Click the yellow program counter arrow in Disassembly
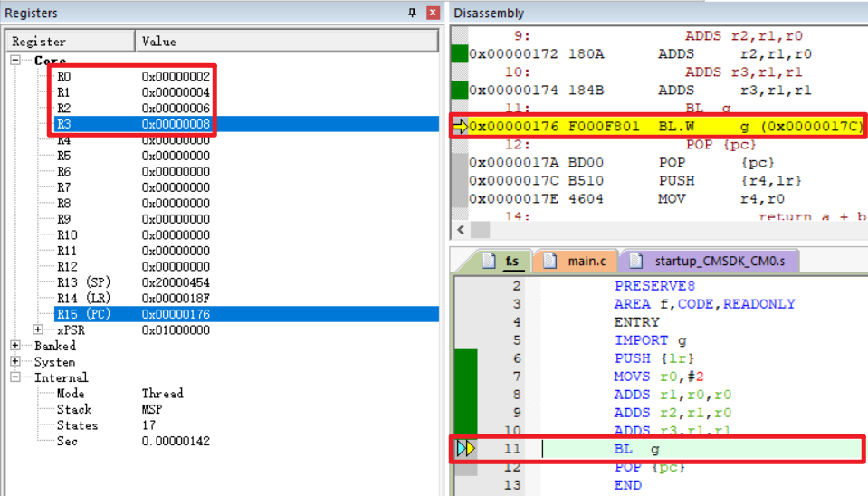This screenshot has height=496, width=868. 460,127
